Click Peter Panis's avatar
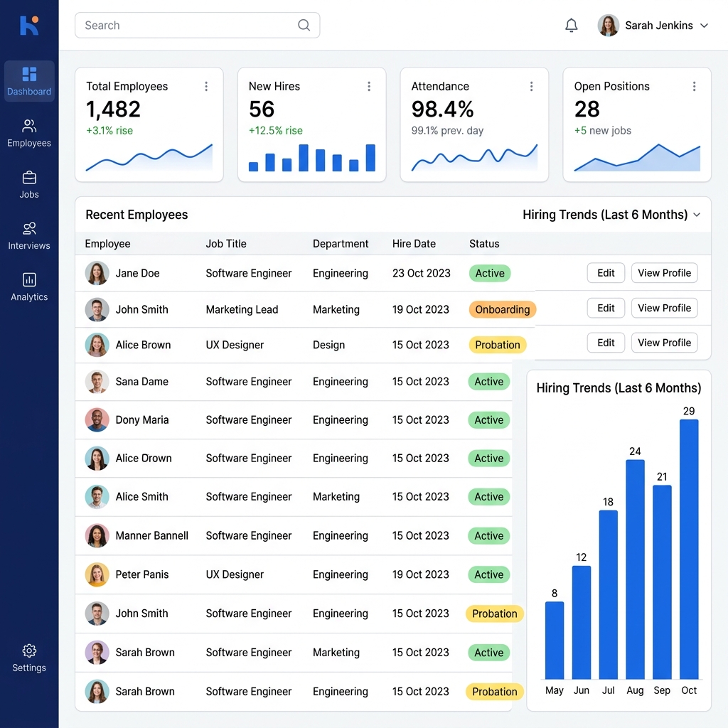Viewport: 728px width, 728px height. [97, 574]
